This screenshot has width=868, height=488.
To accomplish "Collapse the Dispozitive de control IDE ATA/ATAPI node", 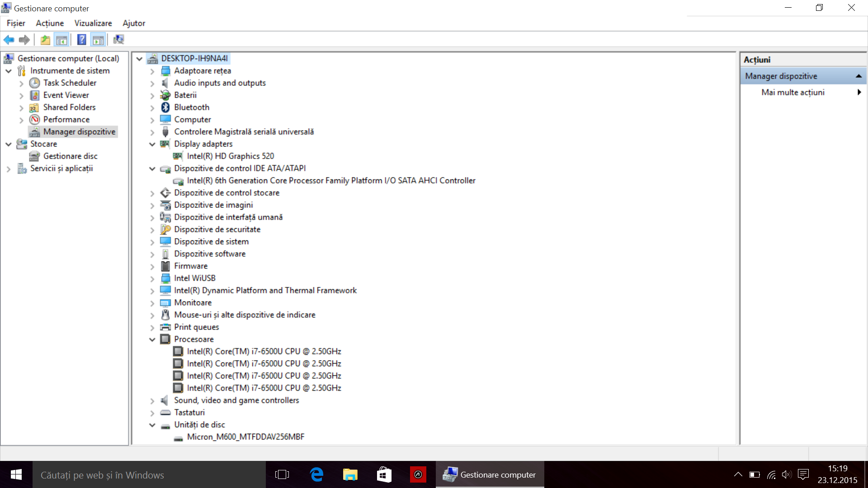I will [x=152, y=169].
